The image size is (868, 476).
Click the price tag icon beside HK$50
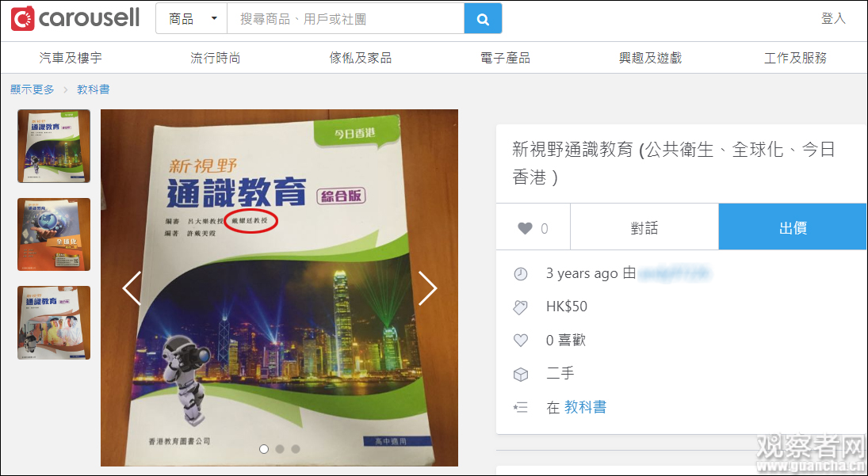coord(521,307)
